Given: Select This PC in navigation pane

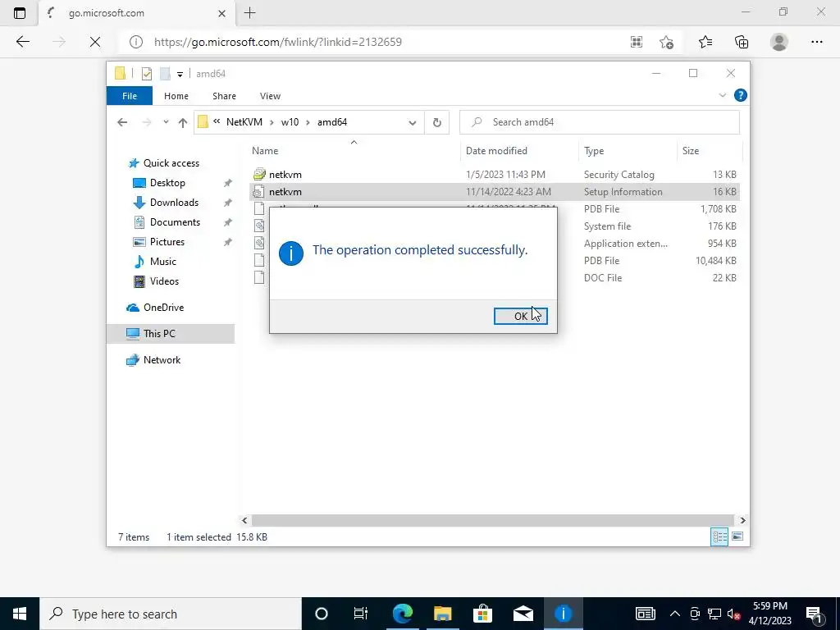Looking at the screenshot, I should 171,334.
